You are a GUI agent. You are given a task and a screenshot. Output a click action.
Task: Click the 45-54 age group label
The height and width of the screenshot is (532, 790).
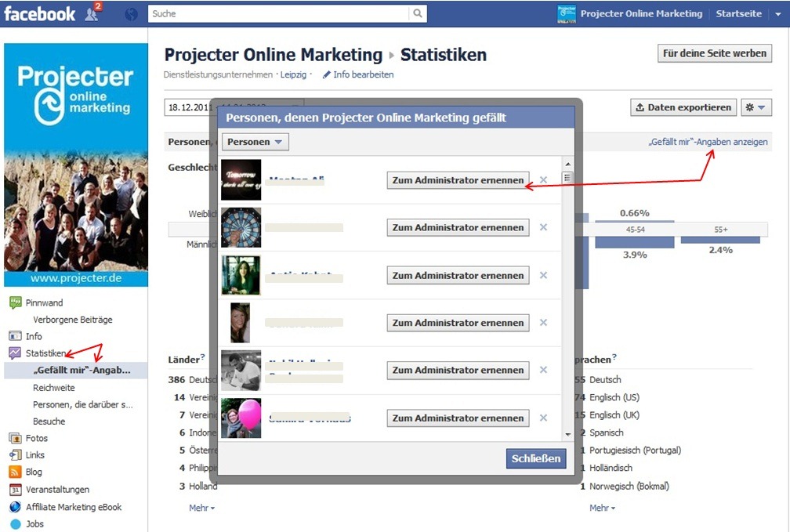point(636,230)
